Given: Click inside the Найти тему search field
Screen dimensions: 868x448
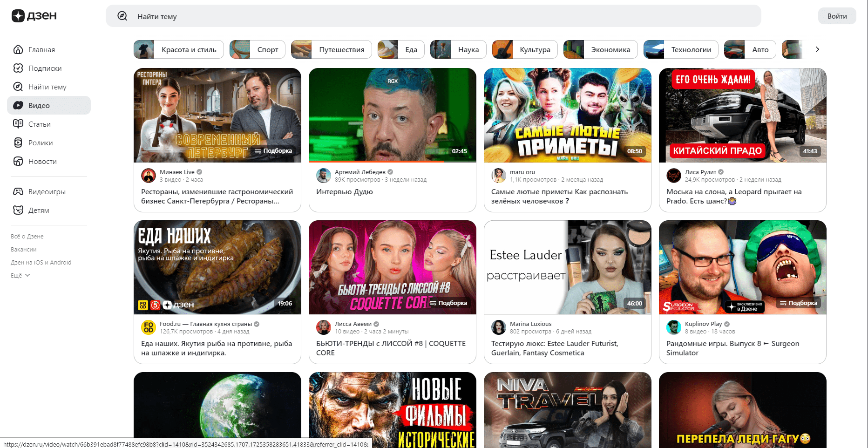Looking at the screenshot, I should click(279, 16).
